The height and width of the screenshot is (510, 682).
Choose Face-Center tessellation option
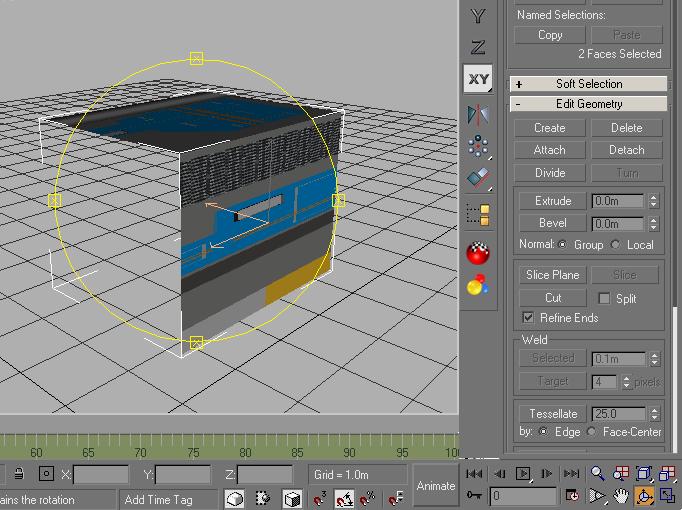coord(592,432)
